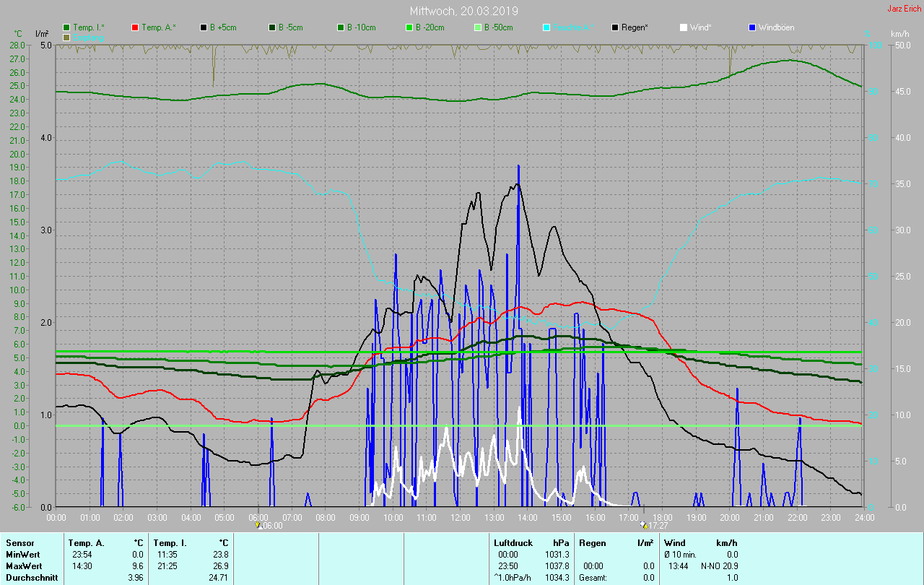Click the chart title Mittwoch, 20.03.2019

[x=463, y=11]
